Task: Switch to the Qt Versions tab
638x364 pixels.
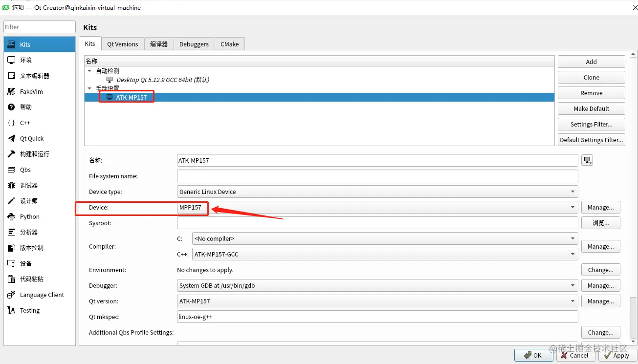Action: (x=123, y=44)
